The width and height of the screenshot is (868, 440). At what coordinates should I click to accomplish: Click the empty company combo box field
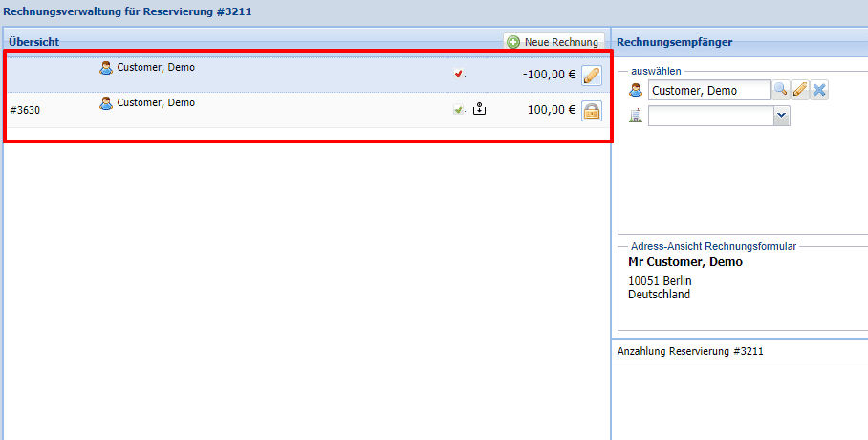click(x=710, y=116)
